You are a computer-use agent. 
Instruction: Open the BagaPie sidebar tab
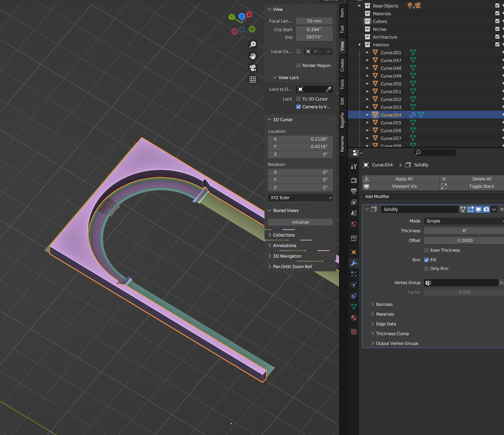pos(342,120)
